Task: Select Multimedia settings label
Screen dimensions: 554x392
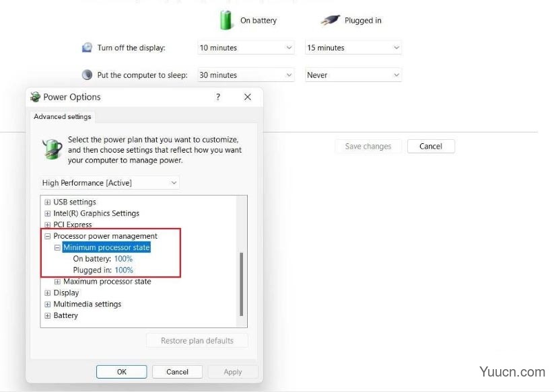Action: click(88, 304)
